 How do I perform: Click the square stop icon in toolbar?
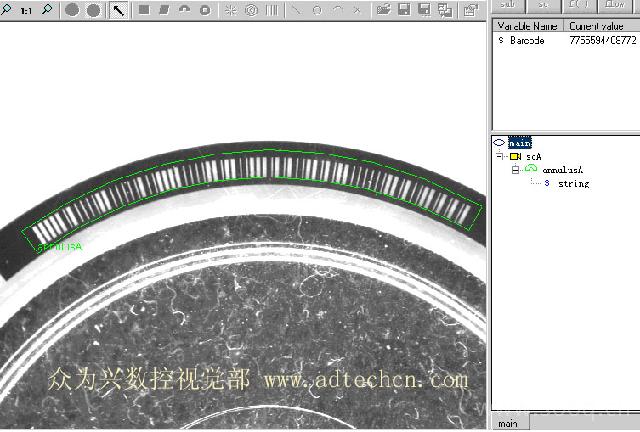143,10
